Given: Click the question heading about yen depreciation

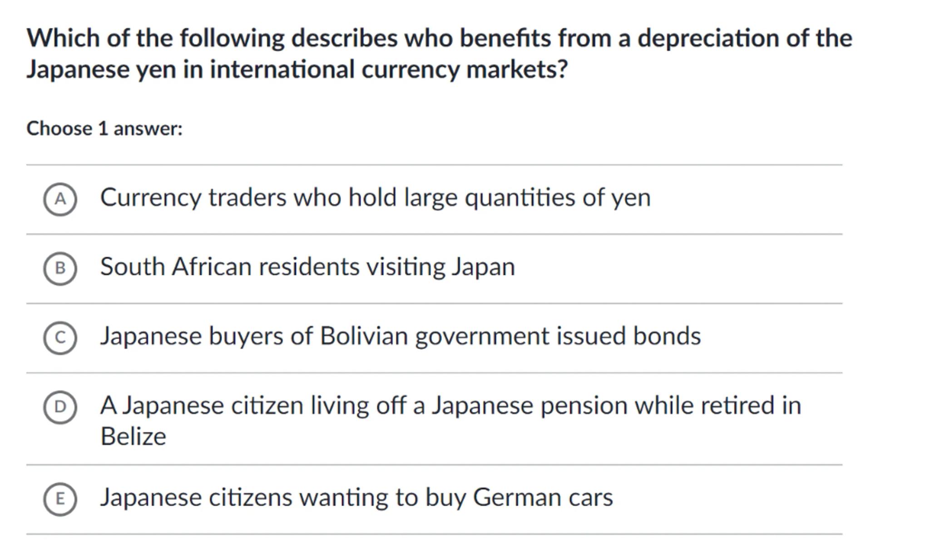Looking at the screenshot, I should click(x=439, y=54).
